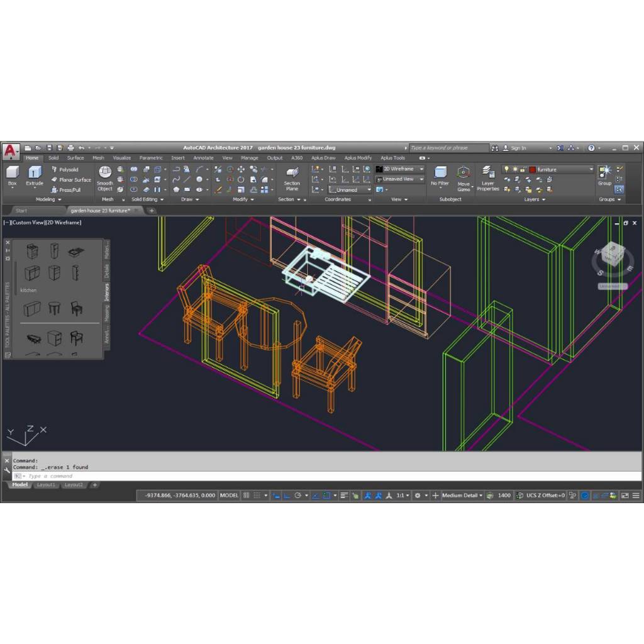Use the Press/Pull tool
Image resolution: width=644 pixels, height=644 pixels.
click(x=65, y=190)
